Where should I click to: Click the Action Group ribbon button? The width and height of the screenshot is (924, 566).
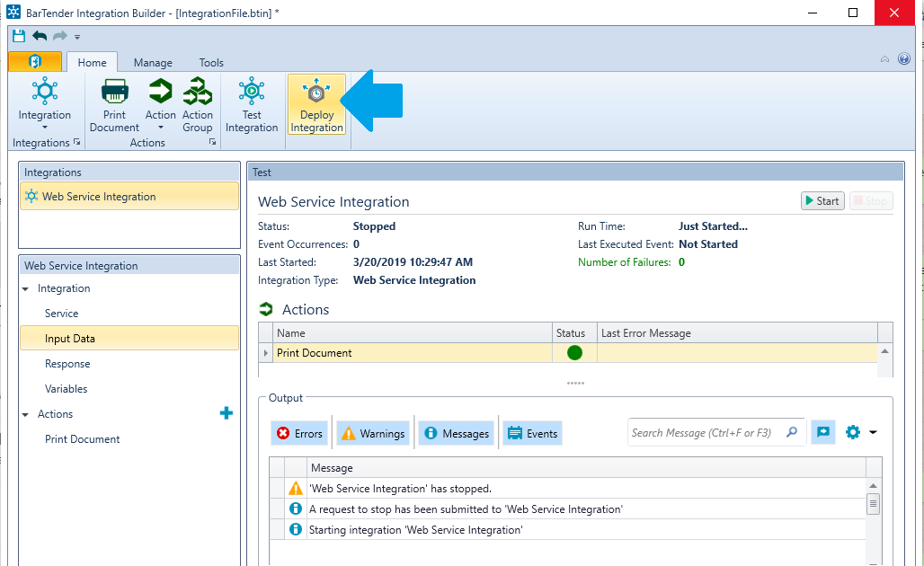[198, 105]
